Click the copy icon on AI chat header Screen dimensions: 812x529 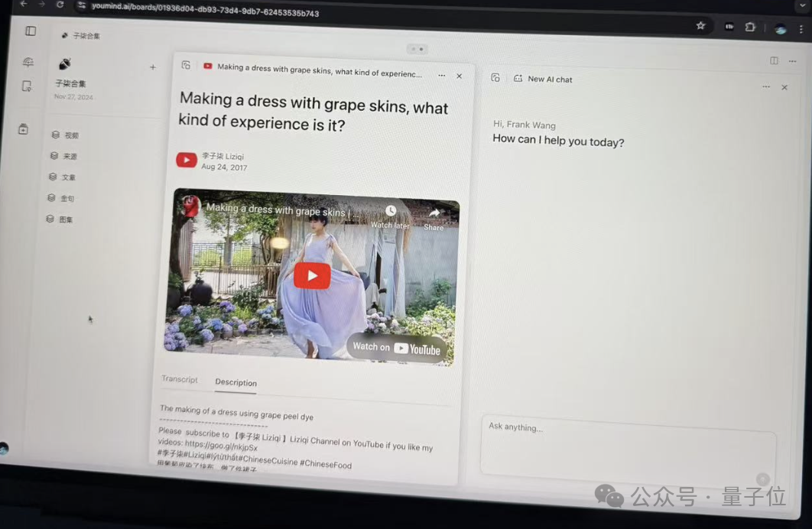coord(495,78)
